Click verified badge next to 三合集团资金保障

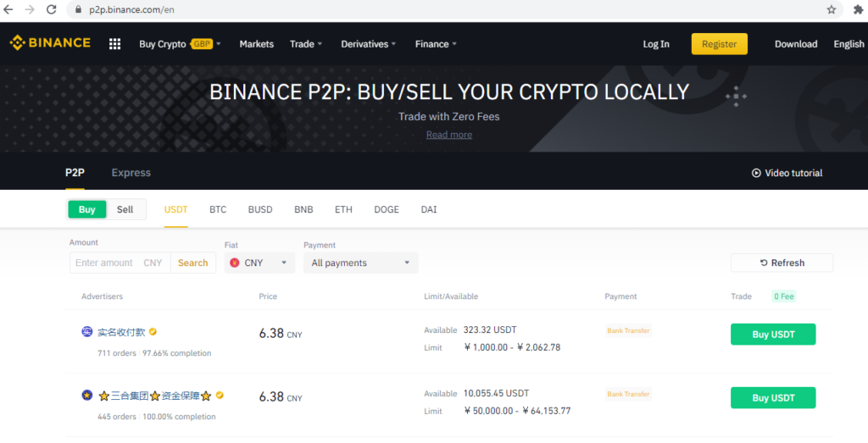click(x=220, y=396)
